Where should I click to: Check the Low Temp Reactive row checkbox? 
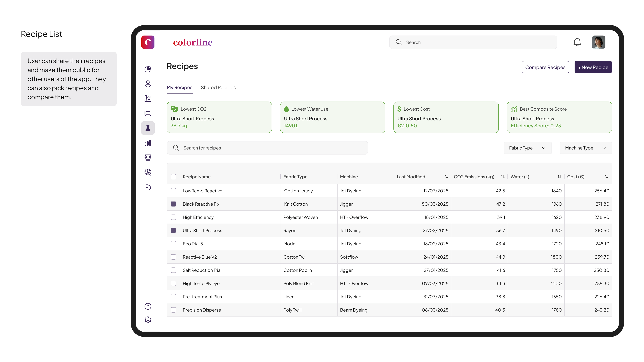173,191
